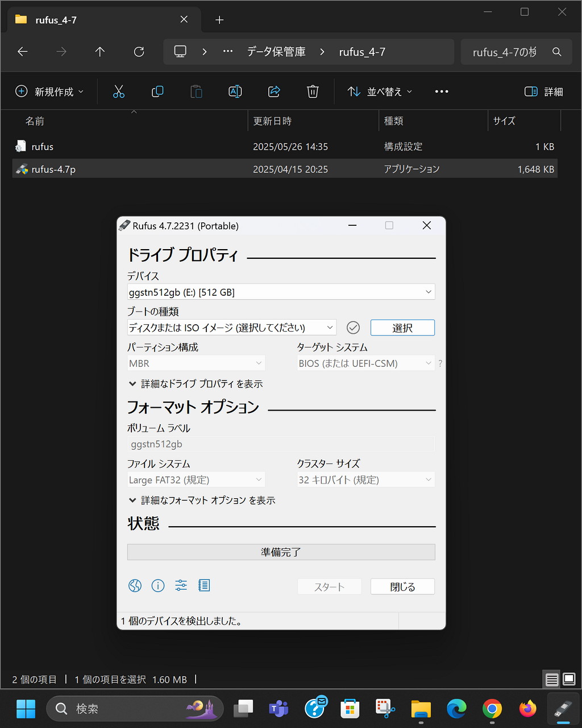The width and height of the screenshot is (582, 728).
Task: Click the Rufus icon on the taskbar
Action: [563, 709]
